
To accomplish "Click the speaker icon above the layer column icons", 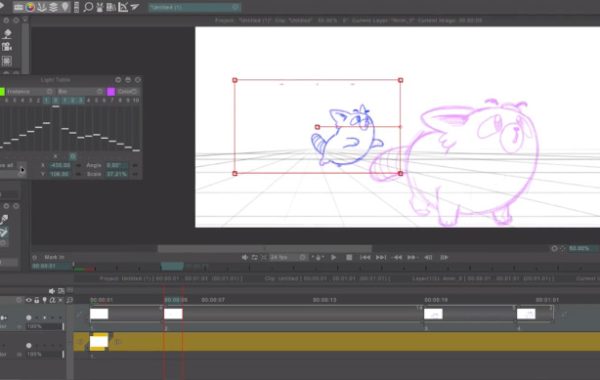I will tap(52, 291).
